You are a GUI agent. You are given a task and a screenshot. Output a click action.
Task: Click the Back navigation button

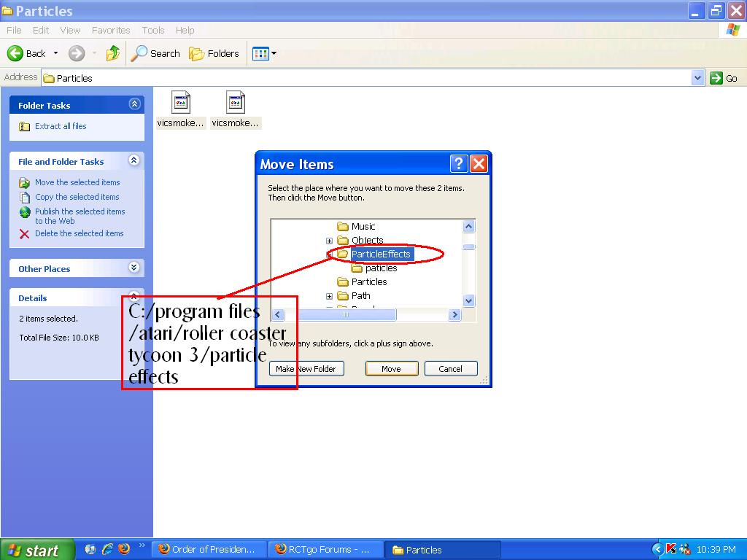pos(27,53)
